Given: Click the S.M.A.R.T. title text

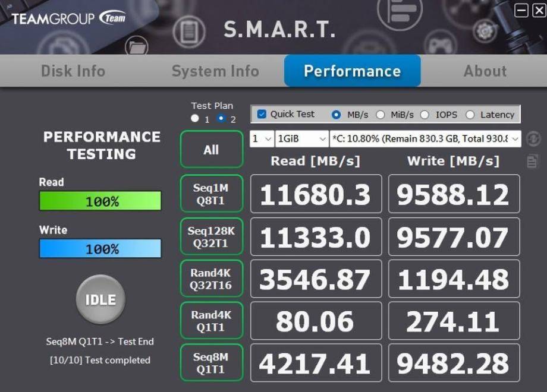Looking at the screenshot, I should point(280,29).
